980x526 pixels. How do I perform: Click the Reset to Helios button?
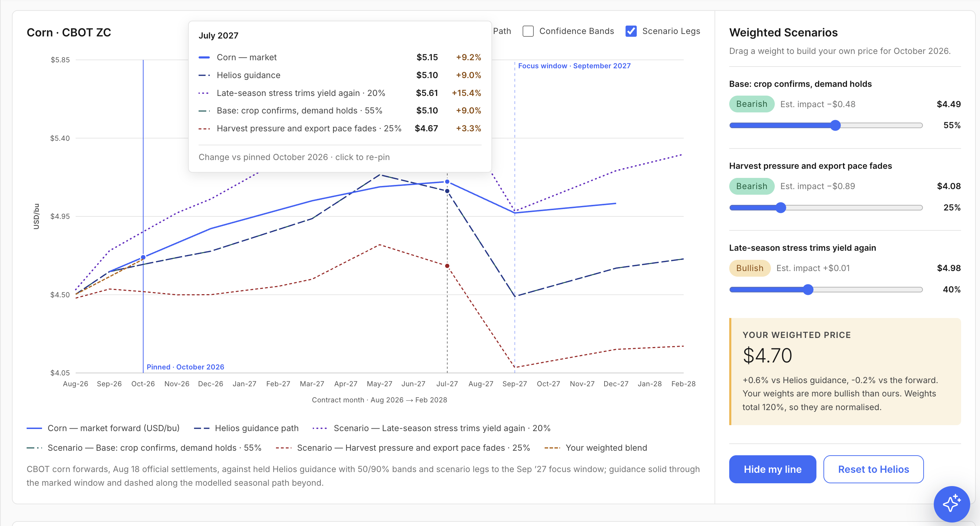tap(873, 469)
